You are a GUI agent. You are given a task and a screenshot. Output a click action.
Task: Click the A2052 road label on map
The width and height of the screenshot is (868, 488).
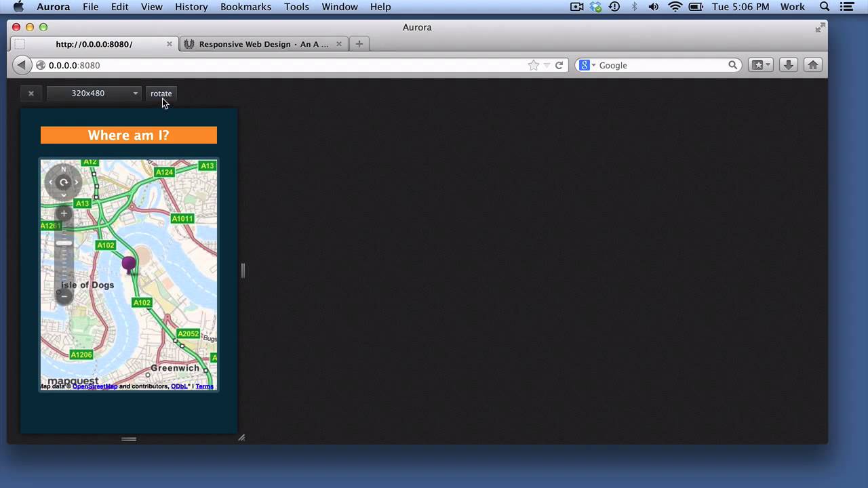coord(189,333)
